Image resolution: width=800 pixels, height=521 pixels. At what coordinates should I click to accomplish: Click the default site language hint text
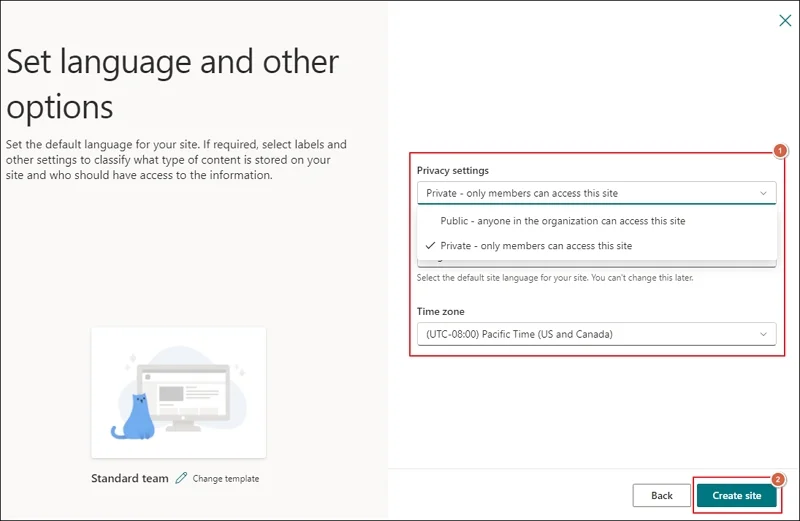pyautogui.click(x=555, y=278)
